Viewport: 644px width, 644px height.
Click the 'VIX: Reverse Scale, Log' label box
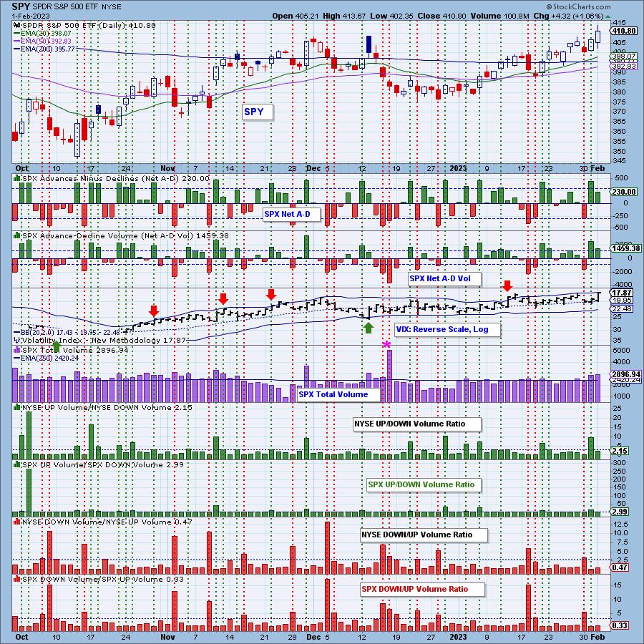click(447, 329)
